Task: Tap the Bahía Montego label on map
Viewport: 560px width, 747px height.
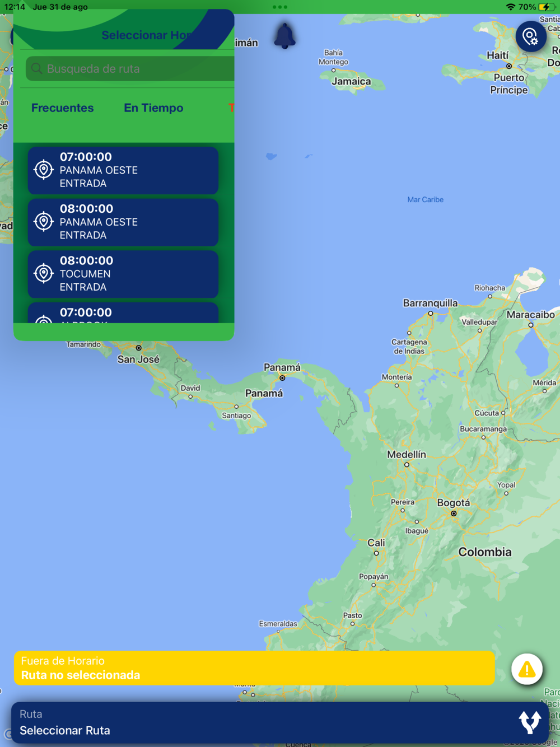Action: pyautogui.click(x=333, y=57)
